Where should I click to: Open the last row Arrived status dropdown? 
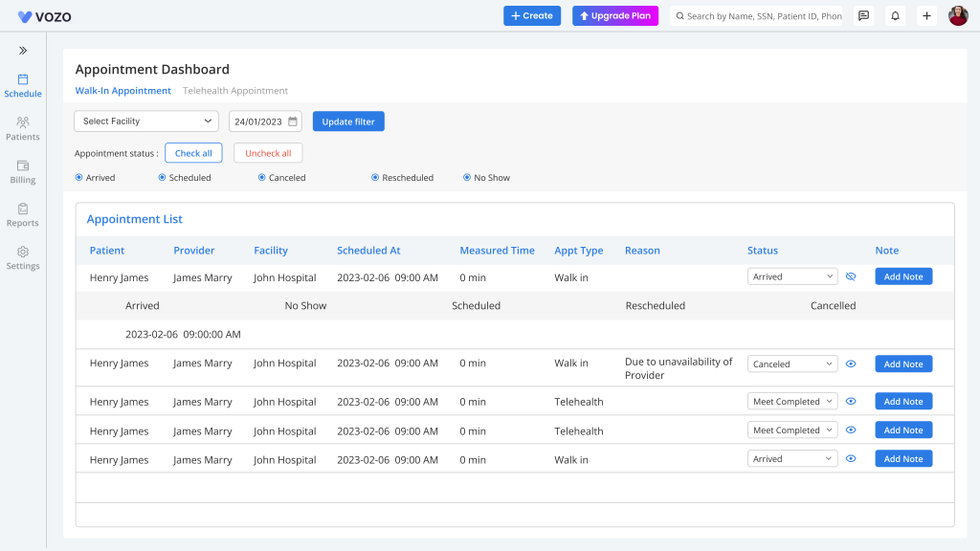792,459
